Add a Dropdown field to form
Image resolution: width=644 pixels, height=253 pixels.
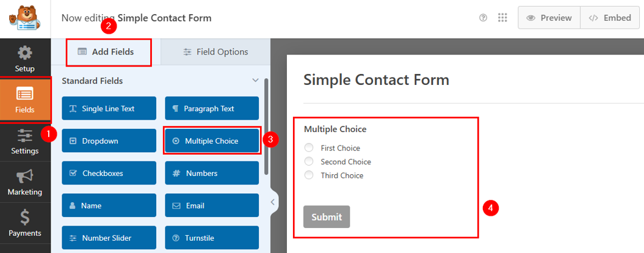click(x=109, y=141)
